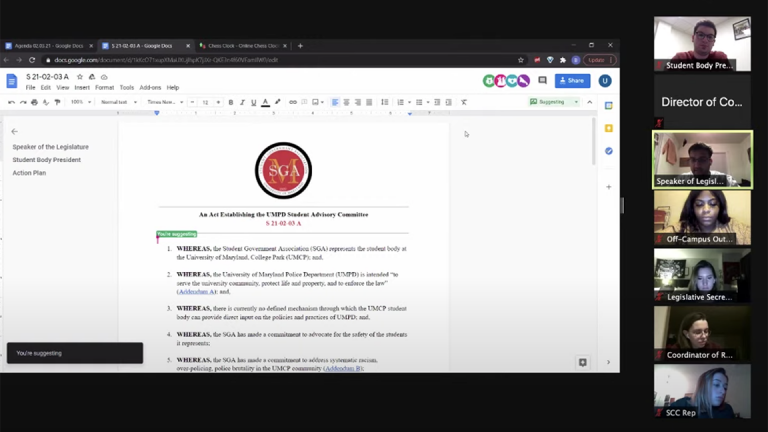Image resolution: width=768 pixels, height=432 pixels.
Task: Open the Format menu
Action: point(104,88)
